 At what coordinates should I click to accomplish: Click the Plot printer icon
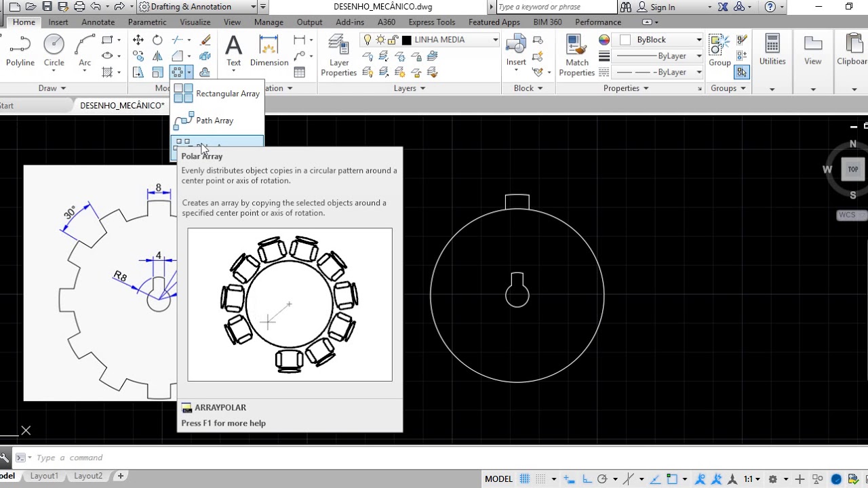[x=79, y=7]
